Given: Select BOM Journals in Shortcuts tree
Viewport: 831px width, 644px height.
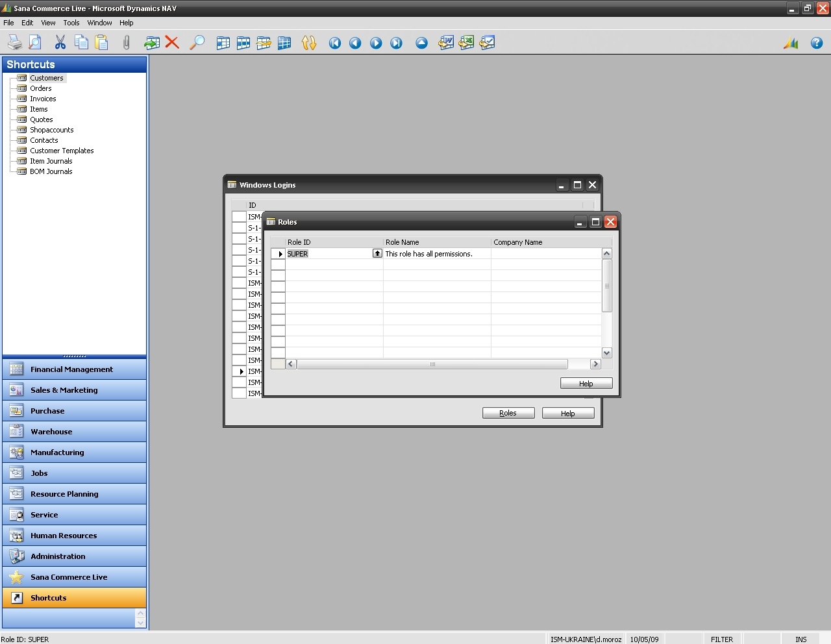Looking at the screenshot, I should [51, 171].
